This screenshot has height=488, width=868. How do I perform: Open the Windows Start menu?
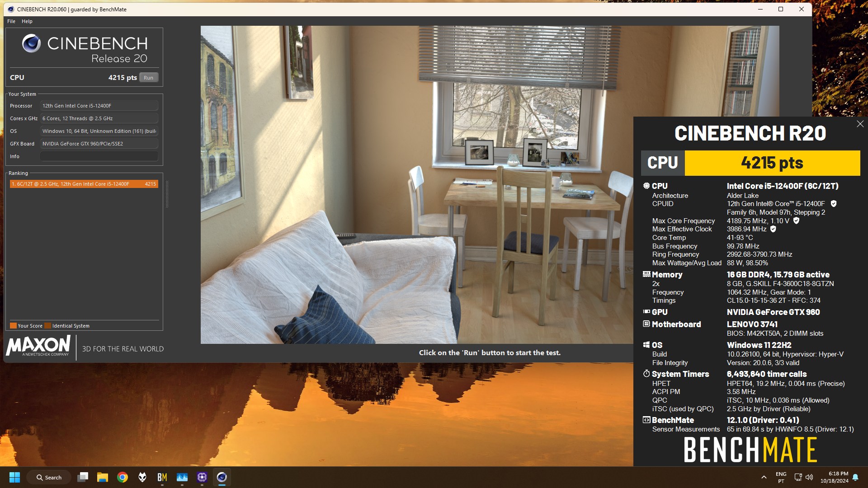click(x=14, y=477)
